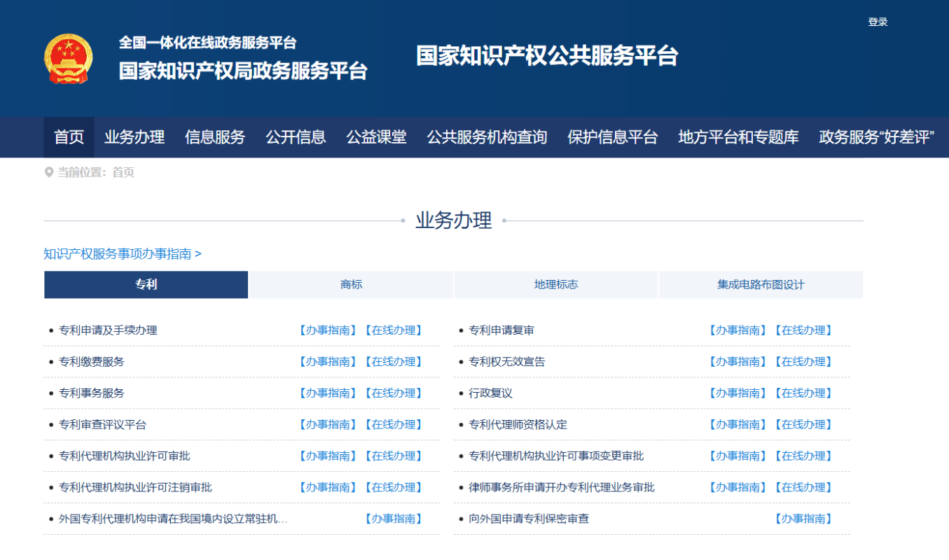
Task: Open 办事指南 for 专利权无效宣告
Action: pyautogui.click(x=737, y=362)
